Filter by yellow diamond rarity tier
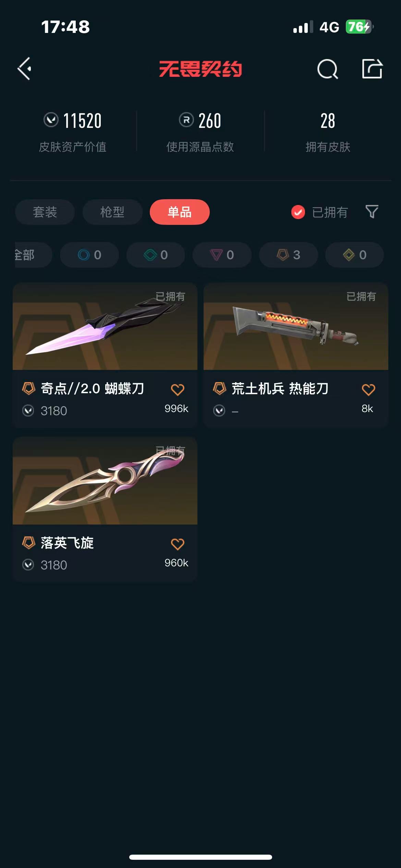The width and height of the screenshot is (401, 868). (x=355, y=255)
